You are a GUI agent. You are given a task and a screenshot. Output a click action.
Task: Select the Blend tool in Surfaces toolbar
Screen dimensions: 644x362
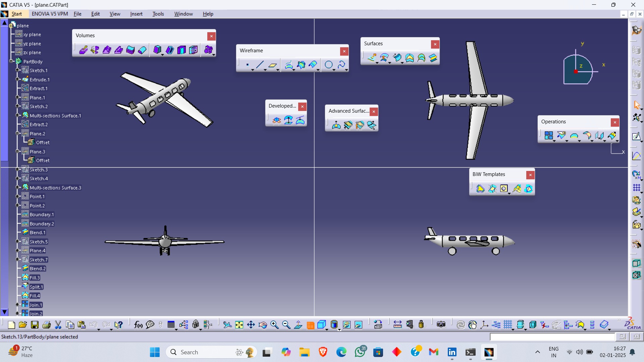(x=433, y=58)
